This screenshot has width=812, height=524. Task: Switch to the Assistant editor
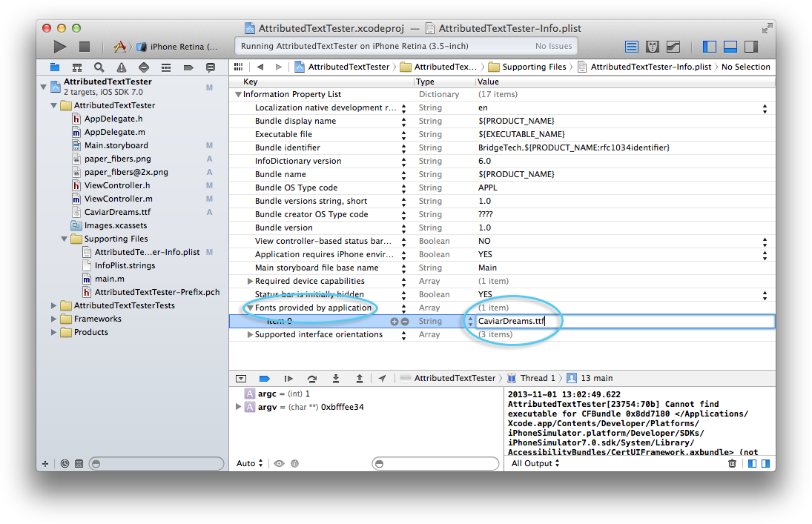click(x=653, y=47)
